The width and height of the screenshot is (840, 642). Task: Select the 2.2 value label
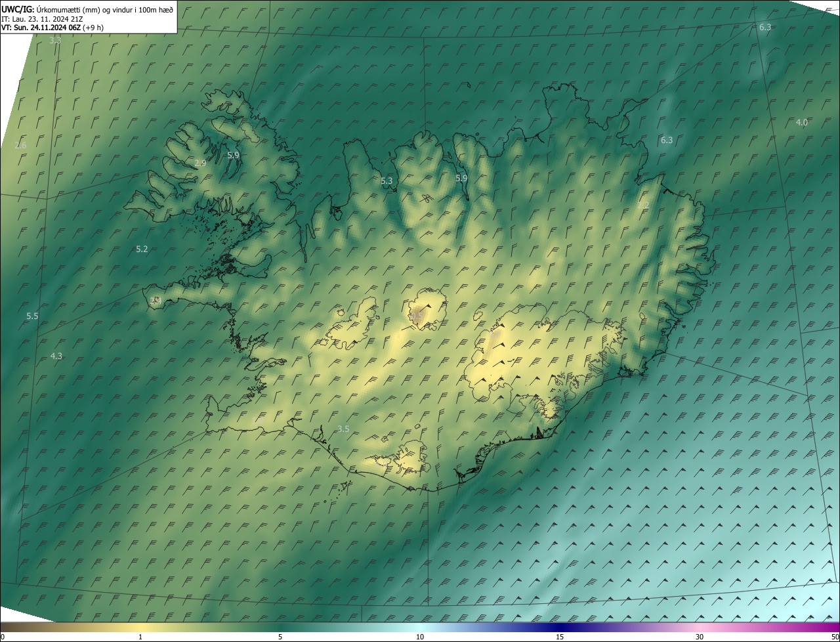pos(643,205)
